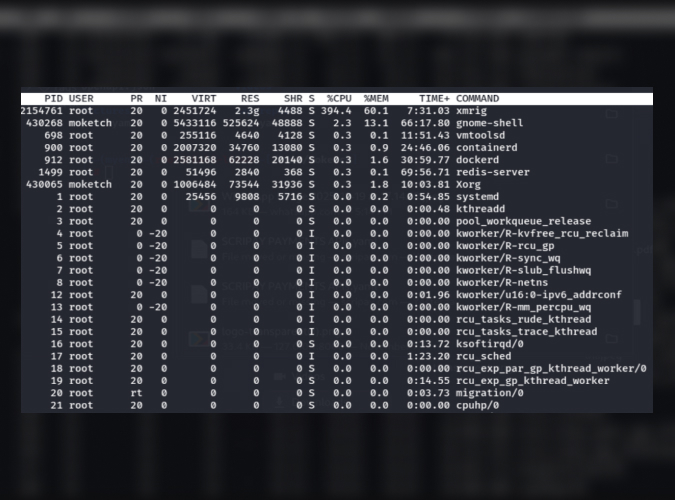
Task: Click the TIME+ column header
Action: coord(435,99)
